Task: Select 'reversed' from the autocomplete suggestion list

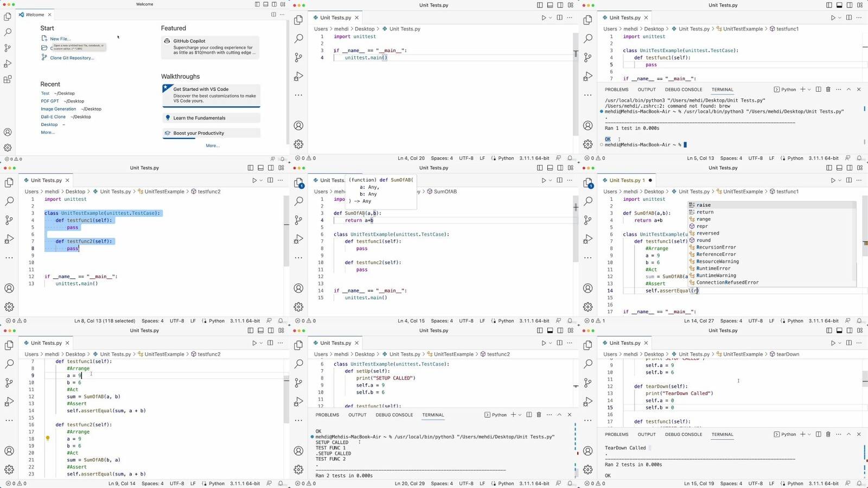Action: coord(707,233)
